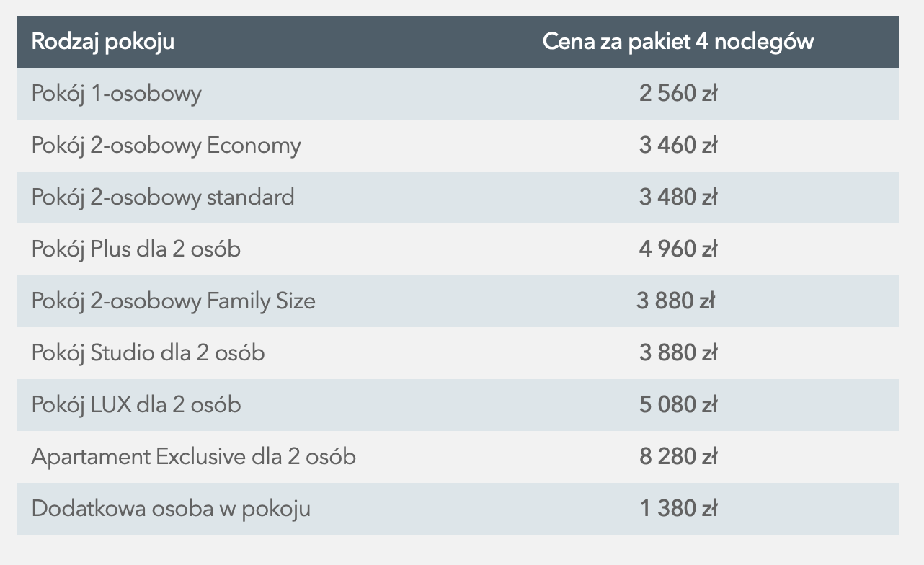Click the 5 080 zł price
This screenshot has height=565, width=924.
tap(678, 405)
